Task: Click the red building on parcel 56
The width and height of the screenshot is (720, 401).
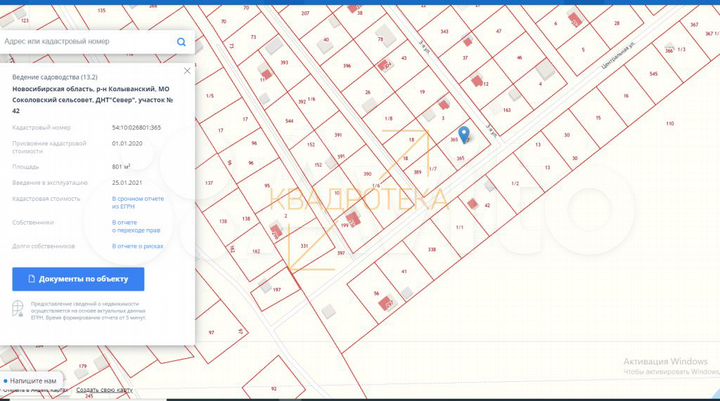Action: (x=386, y=303)
